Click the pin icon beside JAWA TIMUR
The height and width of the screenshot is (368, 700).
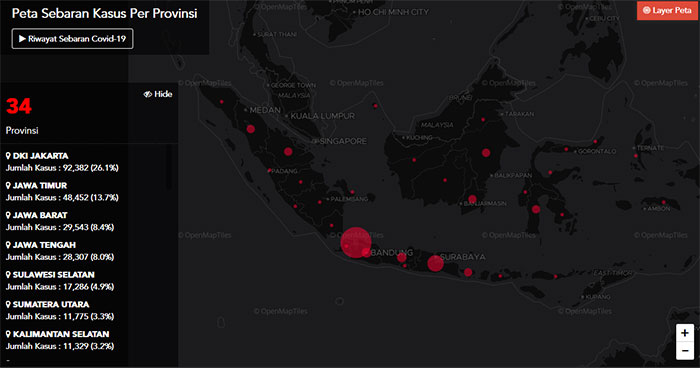pyautogui.click(x=8, y=185)
